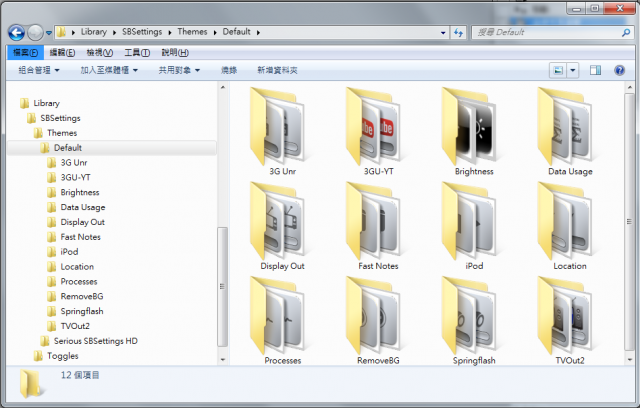The width and height of the screenshot is (640, 408).
Task: Open the 檔案(F) menu
Action: [25, 53]
